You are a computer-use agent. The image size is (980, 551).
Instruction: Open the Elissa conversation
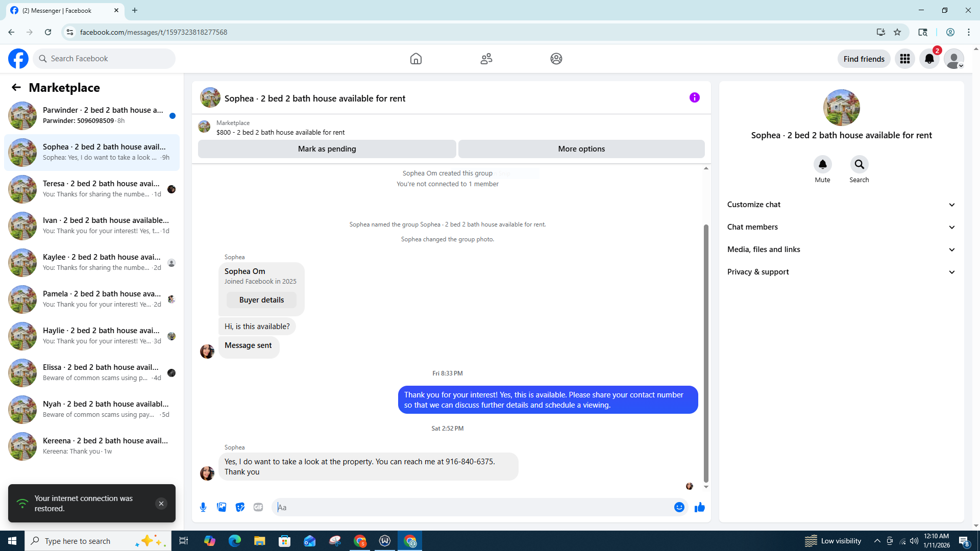tap(92, 373)
